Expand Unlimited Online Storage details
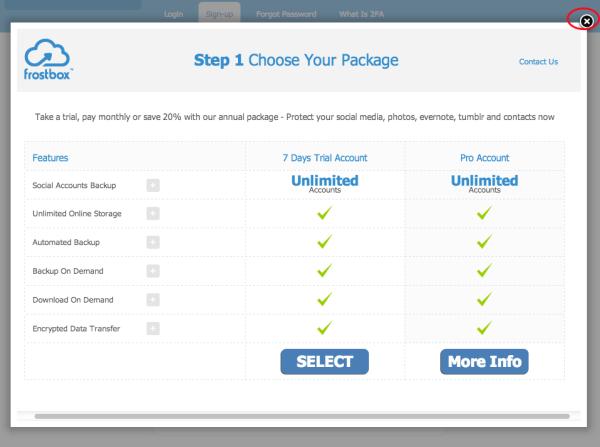Screen dimensions: 600x447 (x=153, y=213)
